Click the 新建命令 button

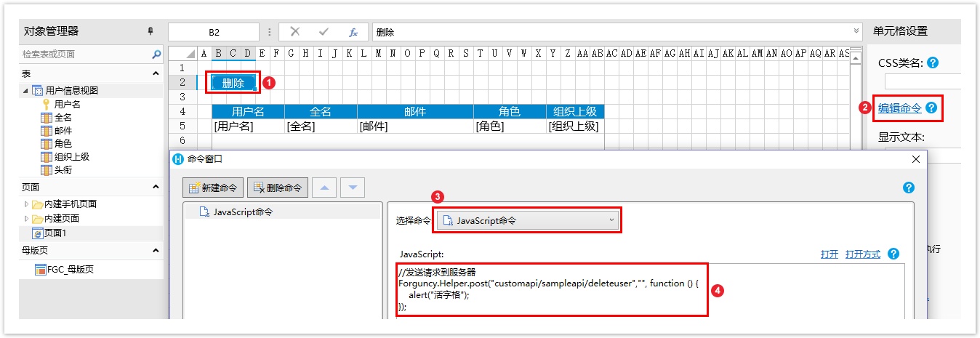pos(213,188)
